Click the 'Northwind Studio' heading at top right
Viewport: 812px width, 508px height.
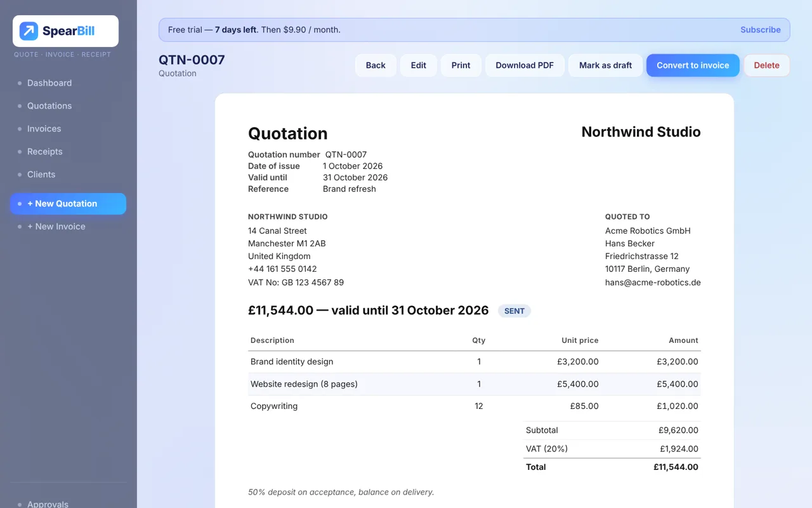tap(641, 132)
